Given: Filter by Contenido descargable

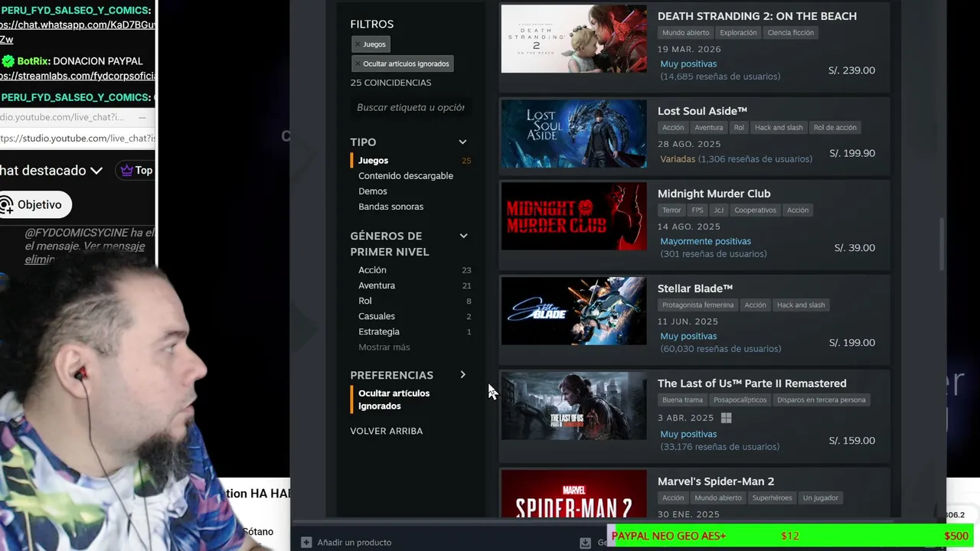Looking at the screenshot, I should point(406,176).
